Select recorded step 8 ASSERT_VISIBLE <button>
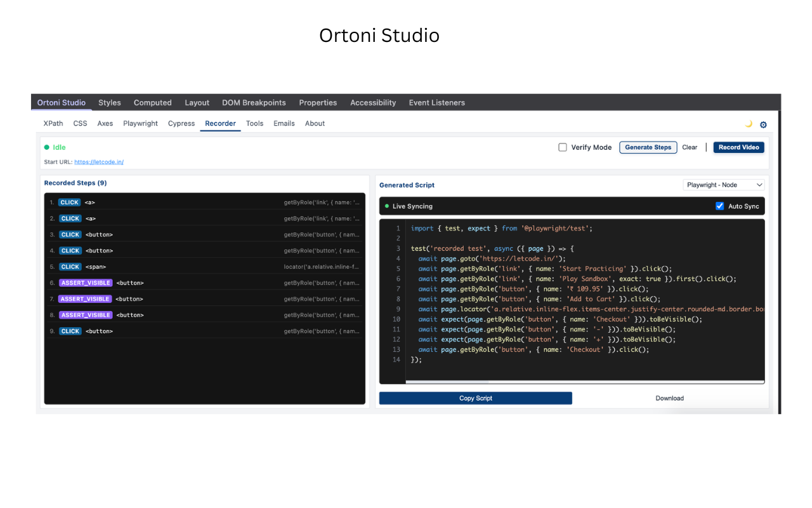Screen dimensions: 812x508 coord(206,315)
